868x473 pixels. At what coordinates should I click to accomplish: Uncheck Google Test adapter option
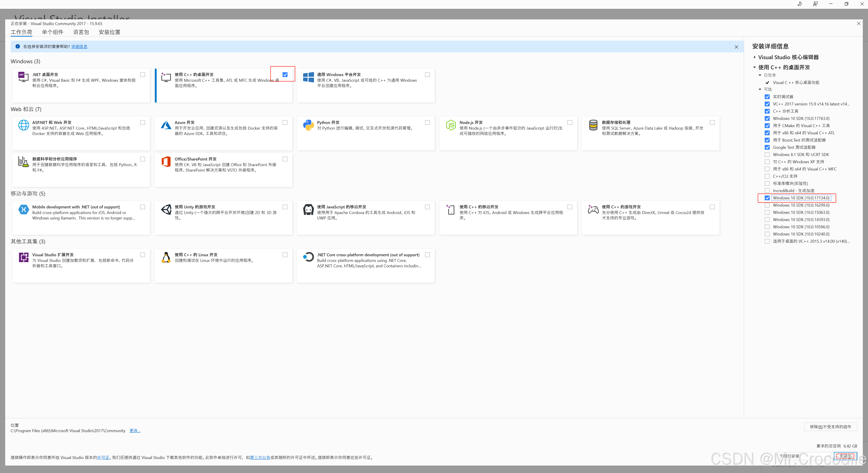point(767,147)
